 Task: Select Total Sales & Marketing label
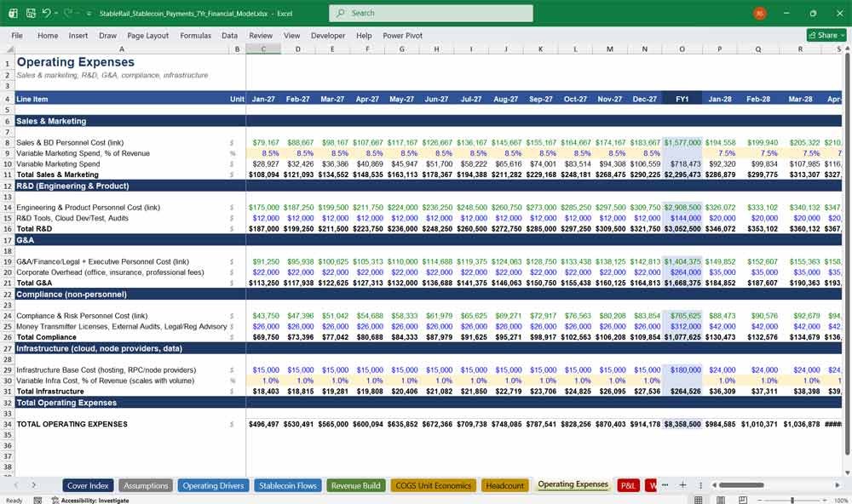click(x=57, y=175)
